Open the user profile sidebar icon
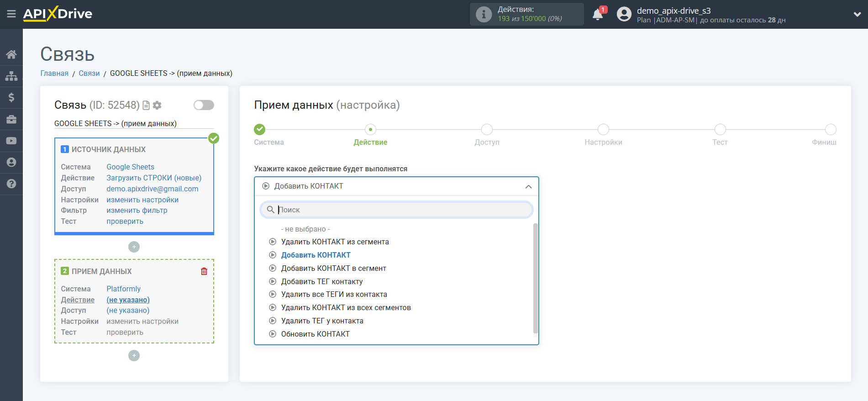The height and width of the screenshot is (401, 868). (11, 162)
